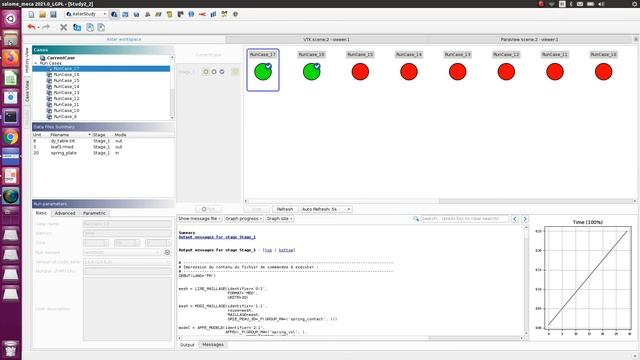The height and width of the screenshot is (360, 640).
Task: Click the first copy document icon in second toolbar
Action: 90,27
